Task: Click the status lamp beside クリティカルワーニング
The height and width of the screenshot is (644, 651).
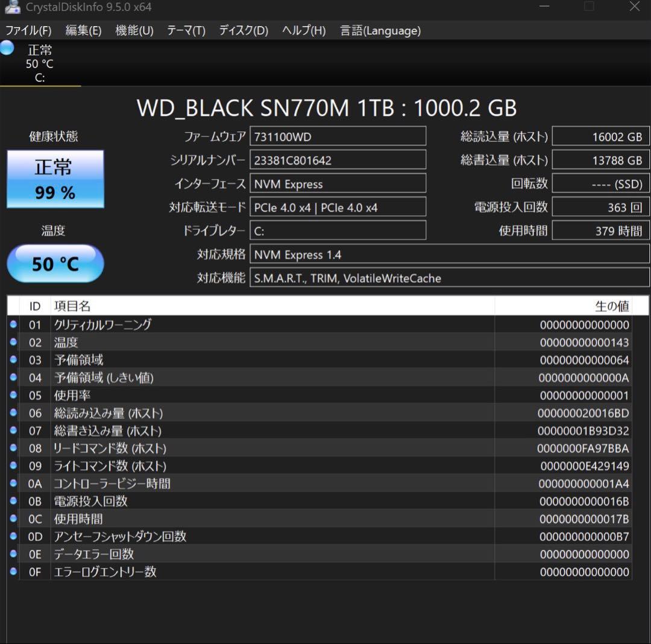Action: 14,324
